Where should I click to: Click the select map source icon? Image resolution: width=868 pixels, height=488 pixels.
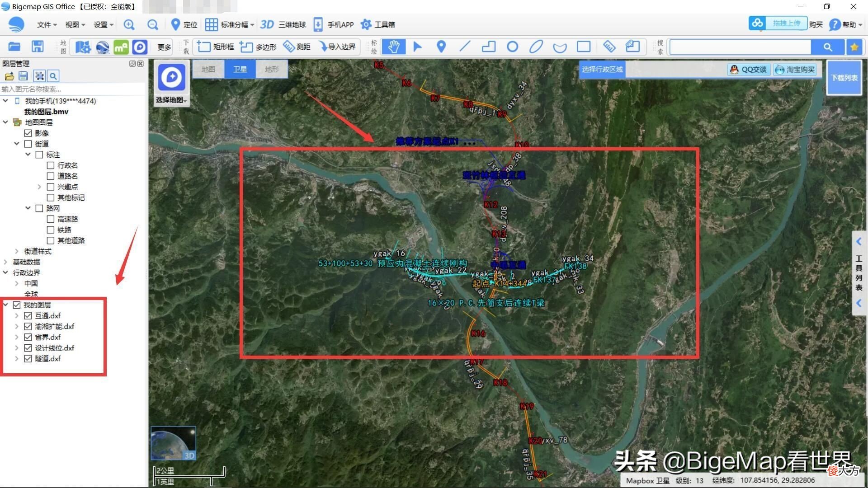[x=172, y=77]
